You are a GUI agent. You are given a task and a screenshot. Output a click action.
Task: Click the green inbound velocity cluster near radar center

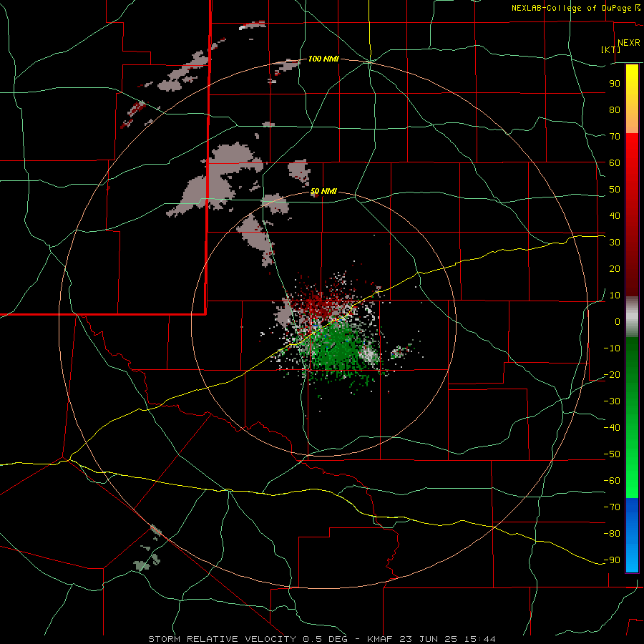pyautogui.click(x=337, y=347)
